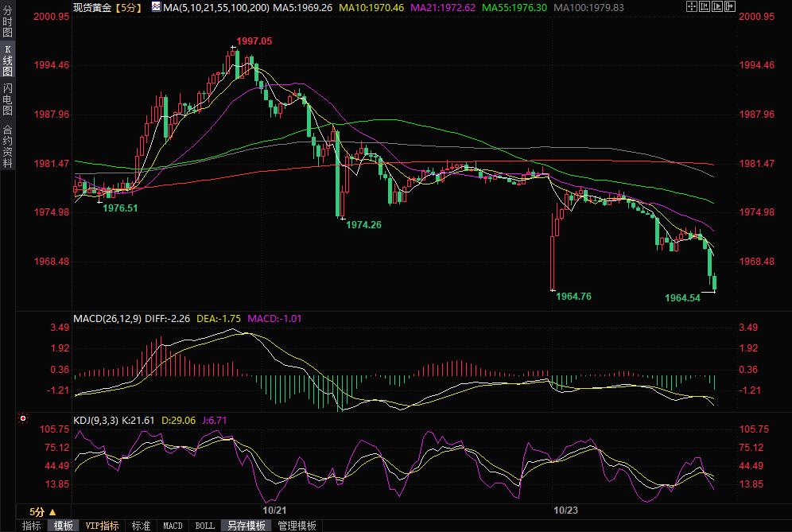Click the MA(5,10,21,55,100,200) parameter label

click(215, 7)
